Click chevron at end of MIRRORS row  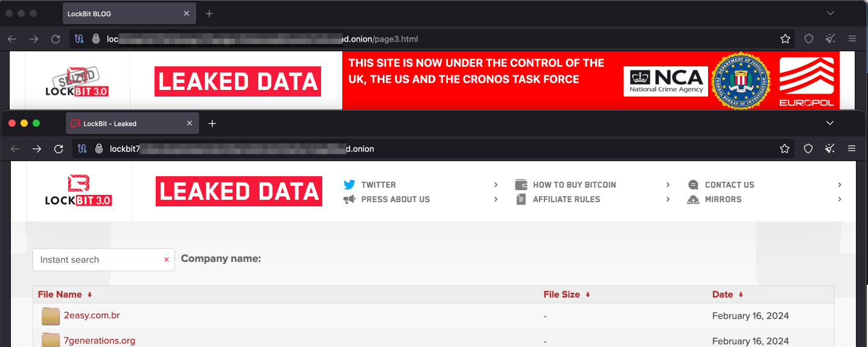[840, 199]
